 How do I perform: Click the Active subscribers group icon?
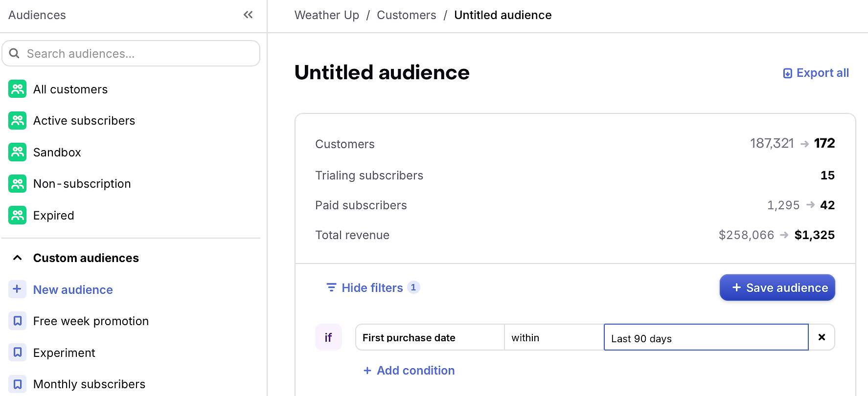coord(17,120)
